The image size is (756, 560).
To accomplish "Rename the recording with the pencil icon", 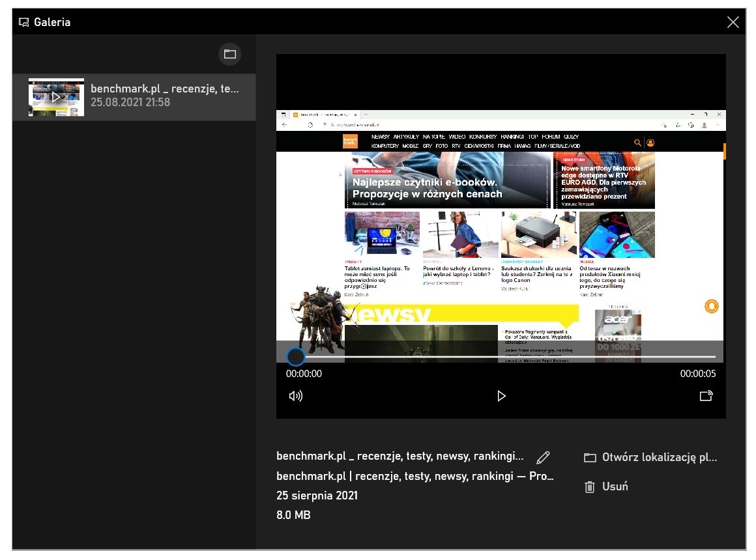I will click(x=543, y=457).
